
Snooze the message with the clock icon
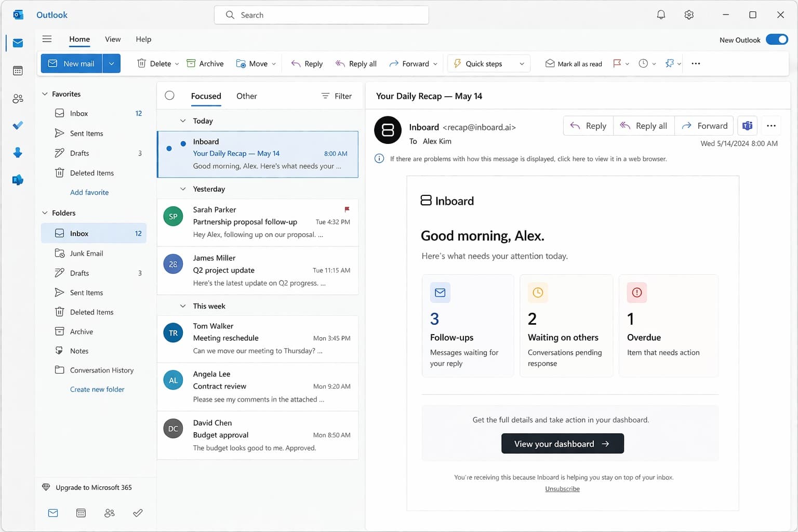[643, 63]
